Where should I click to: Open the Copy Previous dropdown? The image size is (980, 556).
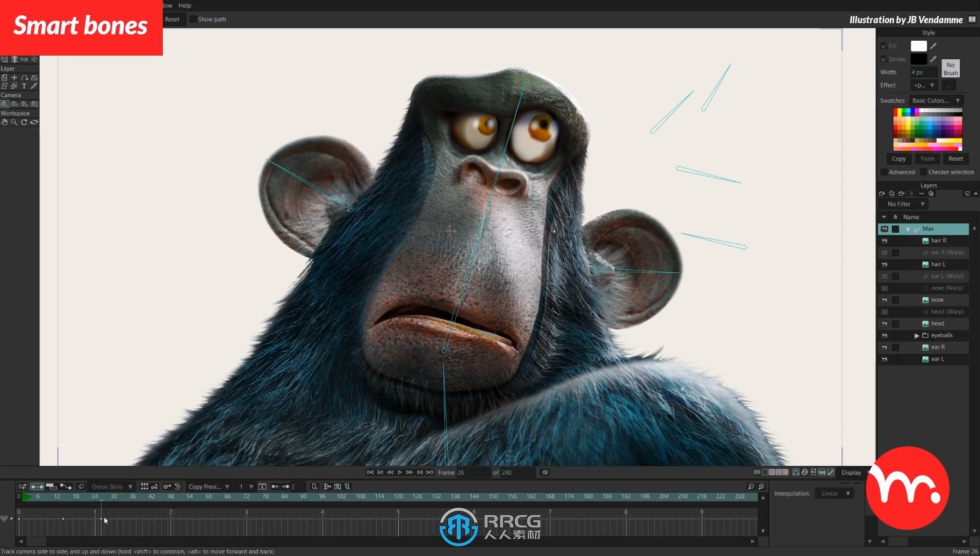point(209,486)
